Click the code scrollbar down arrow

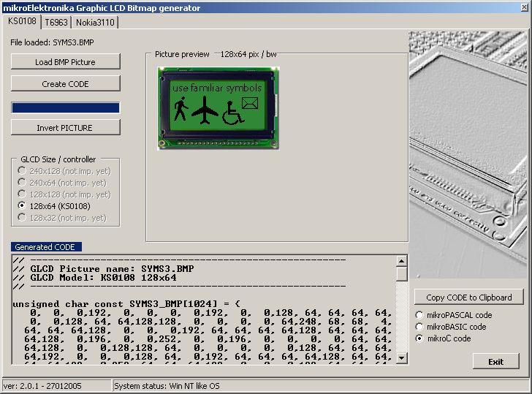point(401,358)
